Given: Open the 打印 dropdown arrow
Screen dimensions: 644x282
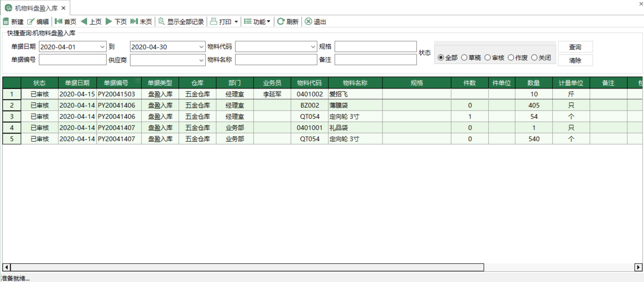Looking at the screenshot, I should pos(236,22).
